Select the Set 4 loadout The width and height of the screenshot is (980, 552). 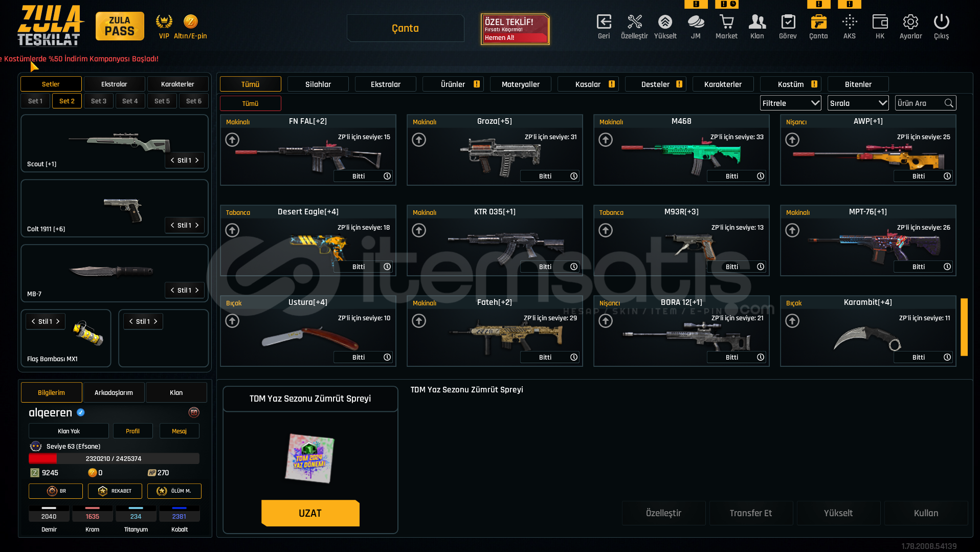click(130, 101)
